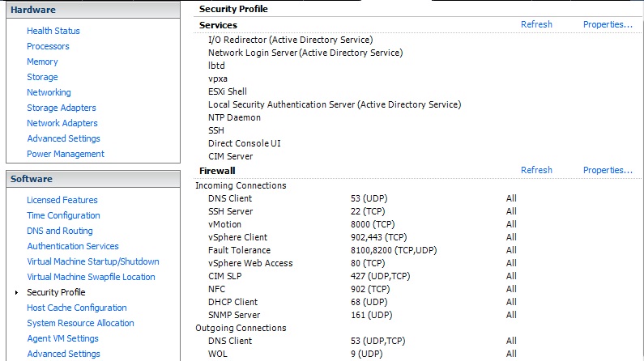Open Power Management page
Viewport: 644px width, 361px height.
pyautogui.click(x=66, y=154)
